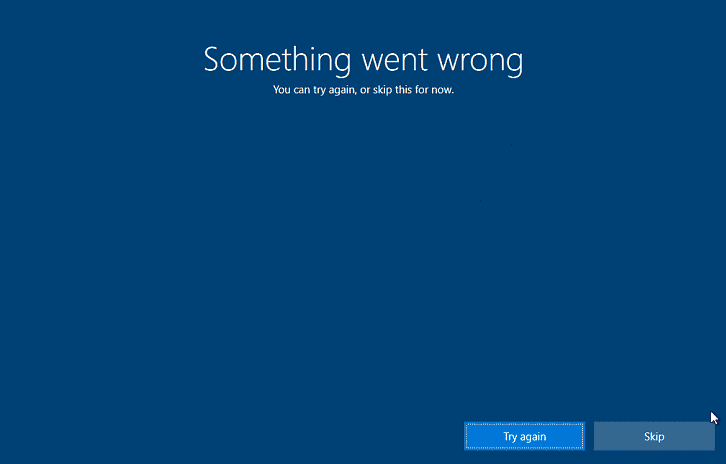Retry by clicking Try again
The height and width of the screenshot is (464, 726).
click(524, 436)
